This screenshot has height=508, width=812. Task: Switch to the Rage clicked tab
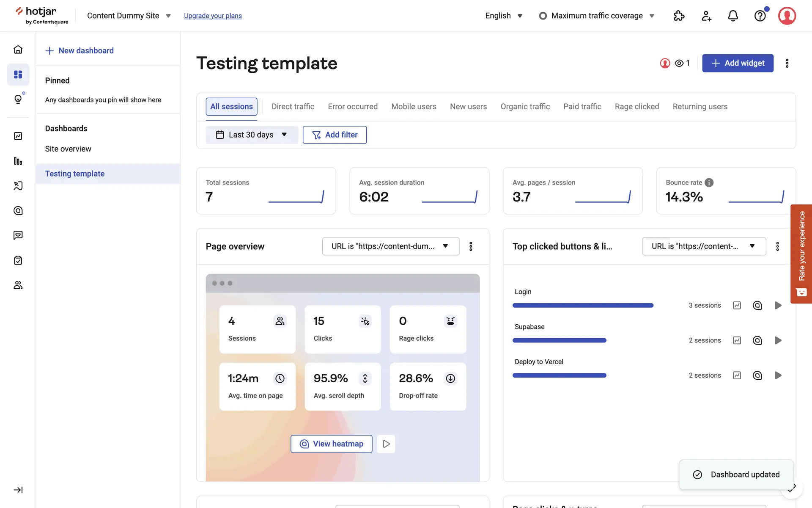click(x=636, y=107)
